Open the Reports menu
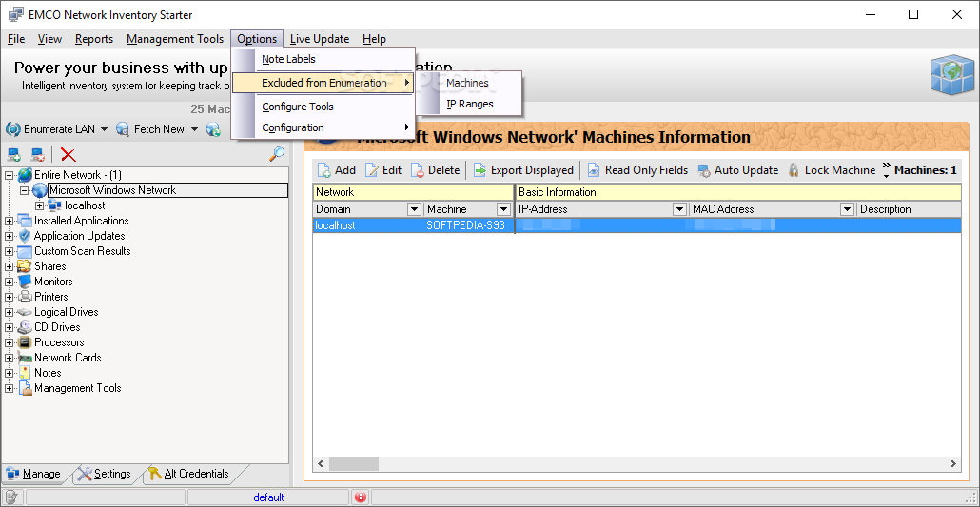Image resolution: width=980 pixels, height=507 pixels. (x=94, y=39)
